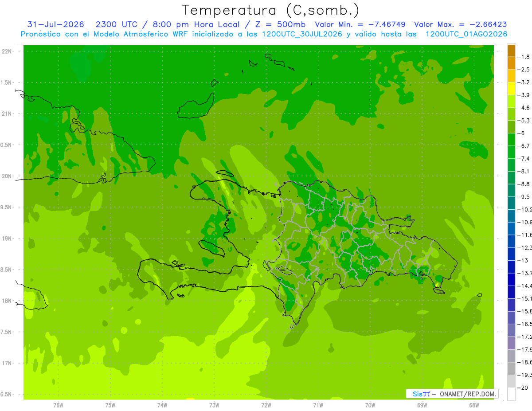Click the legend value "-8.8"
Viewport: 532px width, 411px height.
coord(524,184)
